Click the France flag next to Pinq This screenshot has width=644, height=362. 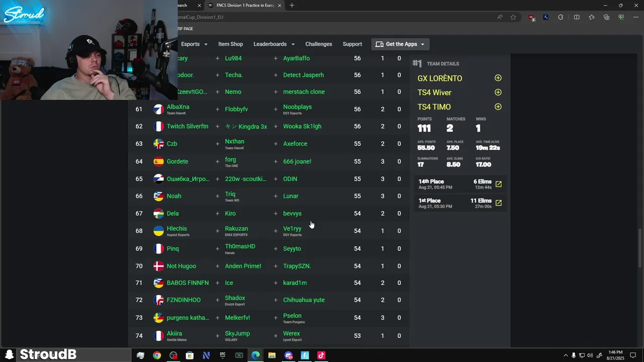point(158,248)
